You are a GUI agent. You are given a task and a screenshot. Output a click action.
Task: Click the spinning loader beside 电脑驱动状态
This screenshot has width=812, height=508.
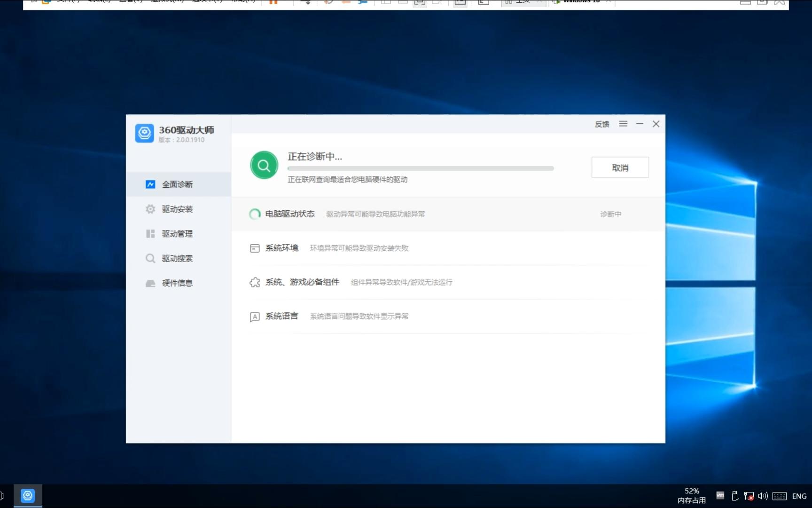click(x=255, y=214)
